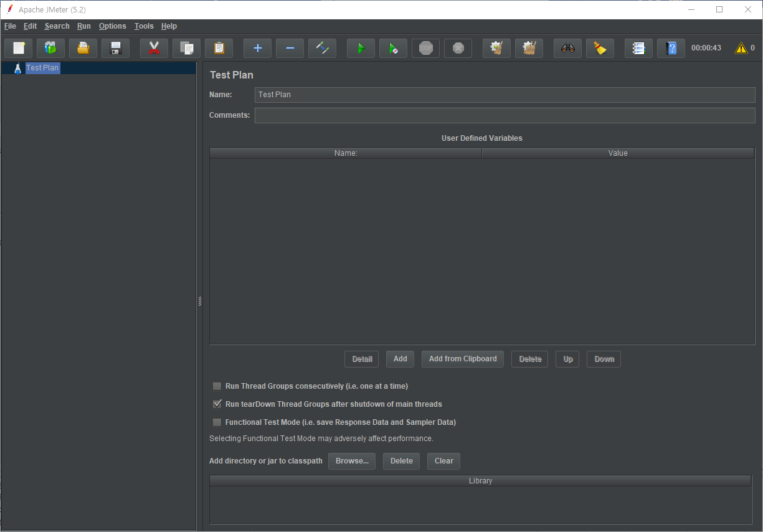The height and width of the screenshot is (532, 763).
Task: Move variable with the Up button
Action: pyautogui.click(x=568, y=359)
